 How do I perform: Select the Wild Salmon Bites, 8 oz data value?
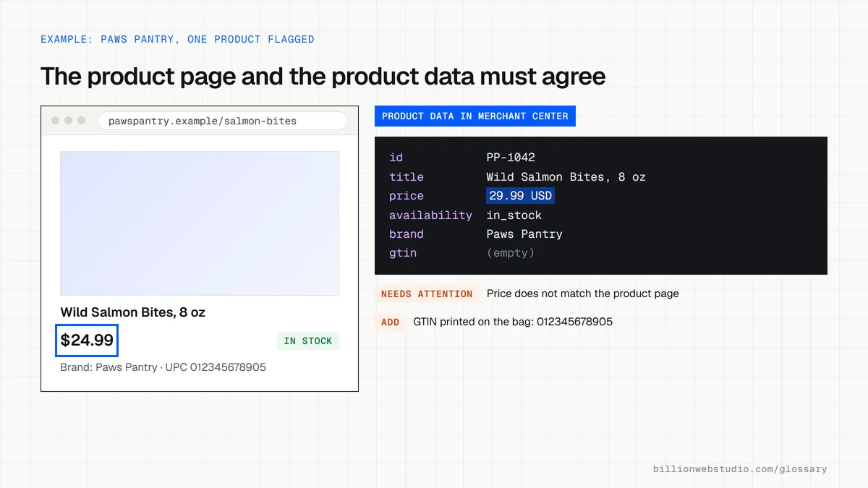[566, 177]
